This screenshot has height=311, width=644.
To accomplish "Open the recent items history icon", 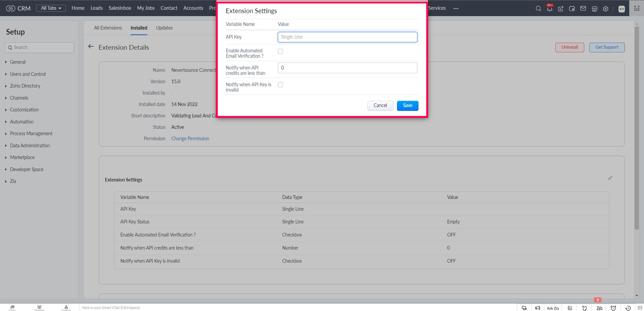I will 628,308.
